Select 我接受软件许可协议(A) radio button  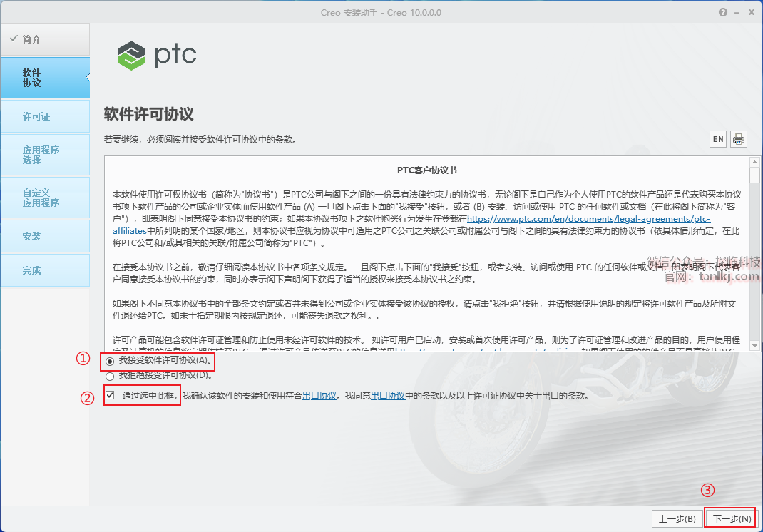pos(110,361)
